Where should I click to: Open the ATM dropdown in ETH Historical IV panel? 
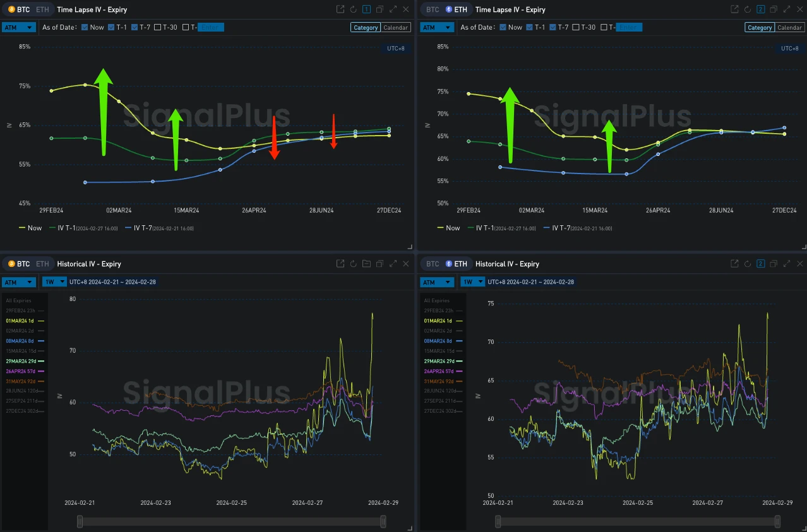click(437, 282)
